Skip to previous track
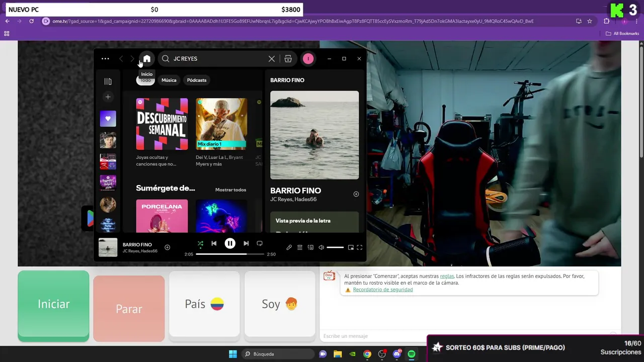This screenshot has height=362, width=644. point(214,243)
